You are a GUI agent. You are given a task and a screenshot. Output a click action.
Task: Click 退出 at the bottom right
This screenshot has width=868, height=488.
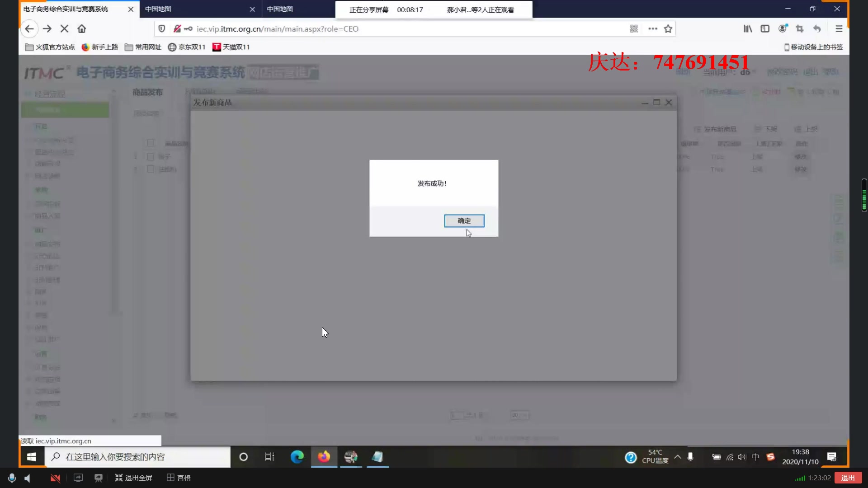(x=848, y=478)
